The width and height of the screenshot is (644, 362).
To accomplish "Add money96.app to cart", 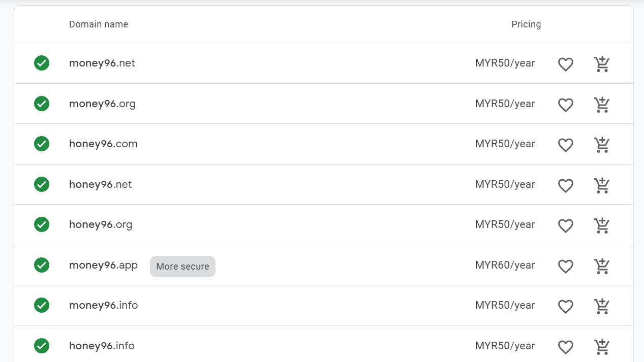I will [x=602, y=266].
